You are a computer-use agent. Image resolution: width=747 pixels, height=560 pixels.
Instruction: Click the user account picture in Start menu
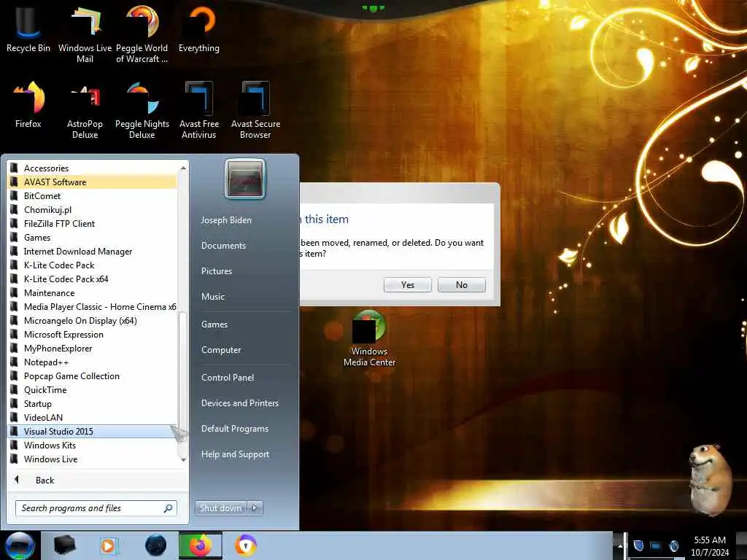[245, 179]
